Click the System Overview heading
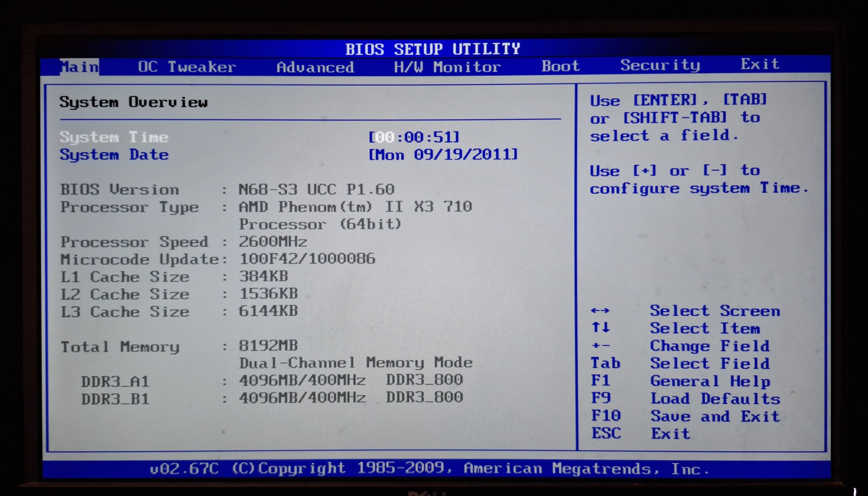The height and width of the screenshot is (496, 868). [134, 102]
